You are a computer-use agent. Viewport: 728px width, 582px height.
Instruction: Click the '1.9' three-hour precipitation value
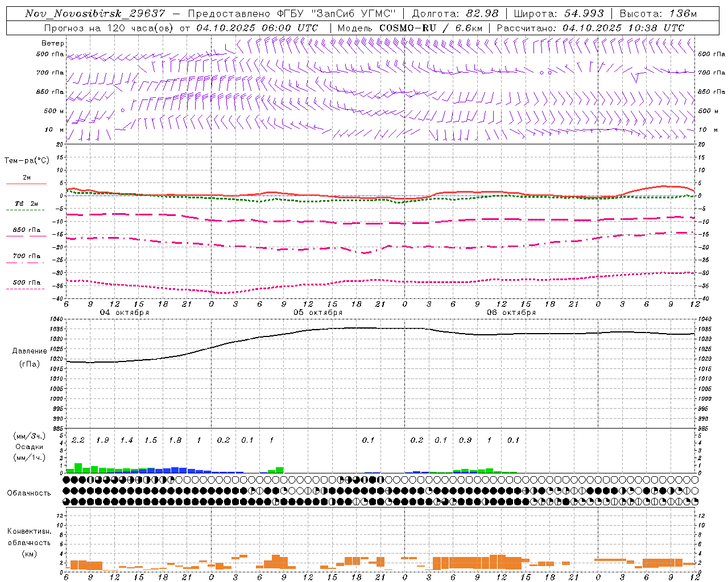[102, 440]
